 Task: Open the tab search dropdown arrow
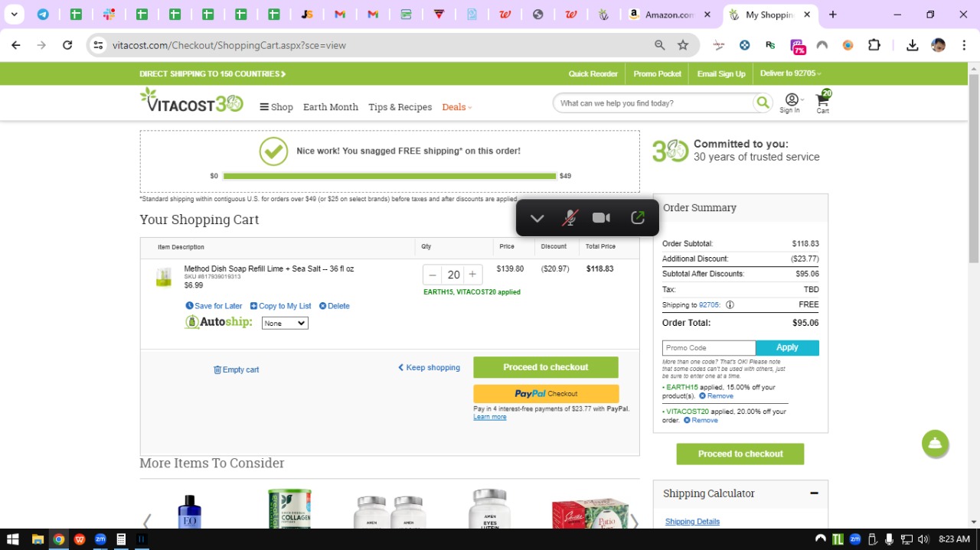click(14, 15)
